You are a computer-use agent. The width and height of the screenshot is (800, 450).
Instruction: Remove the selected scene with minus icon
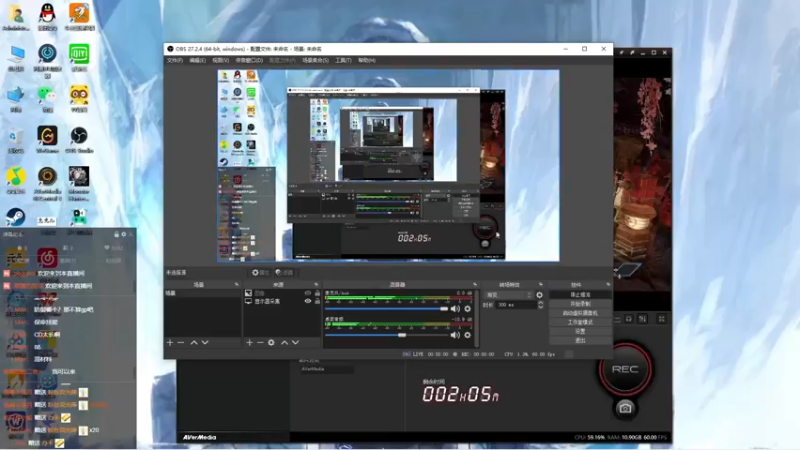[x=181, y=342]
